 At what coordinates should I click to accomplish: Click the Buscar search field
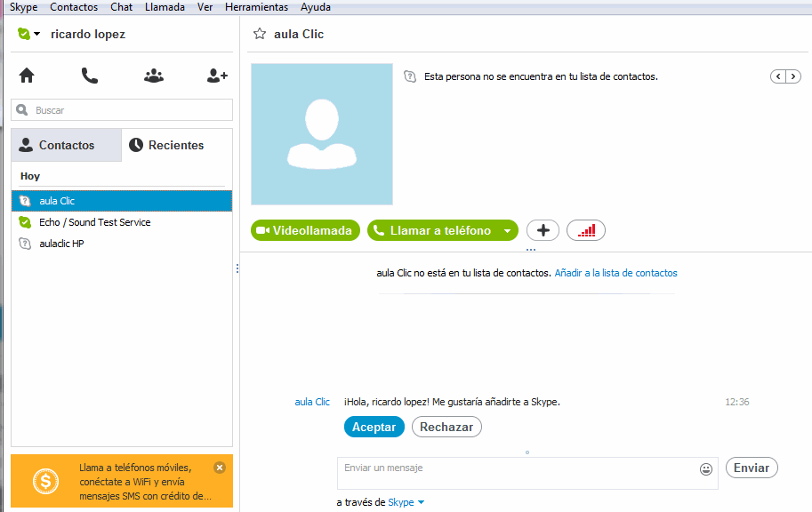point(122,110)
